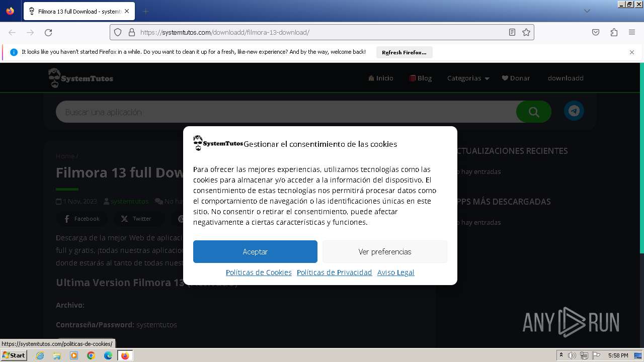
Task: Open File Explorer from taskbar
Action: pyautogui.click(x=57, y=355)
